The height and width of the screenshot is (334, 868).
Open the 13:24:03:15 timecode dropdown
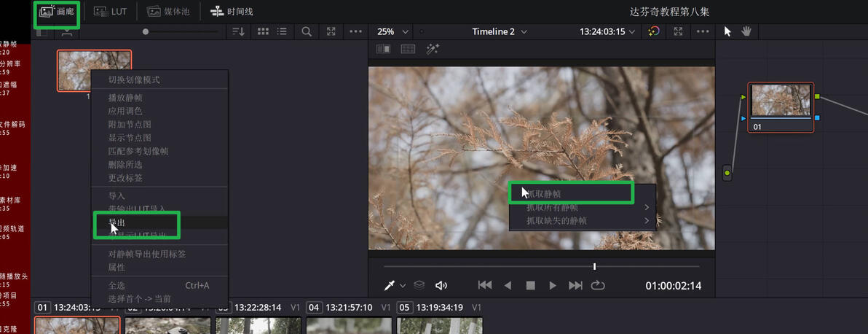coord(607,31)
